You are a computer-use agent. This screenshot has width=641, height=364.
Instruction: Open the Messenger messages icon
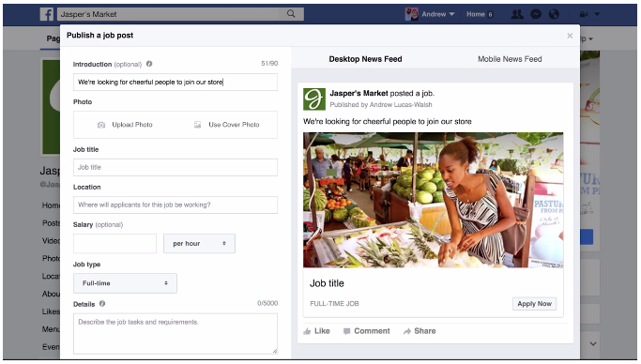tap(536, 14)
